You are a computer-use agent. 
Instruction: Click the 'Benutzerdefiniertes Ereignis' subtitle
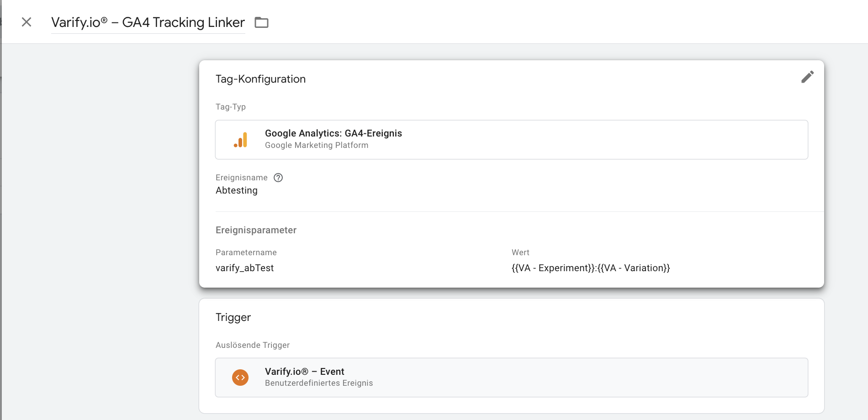(319, 383)
